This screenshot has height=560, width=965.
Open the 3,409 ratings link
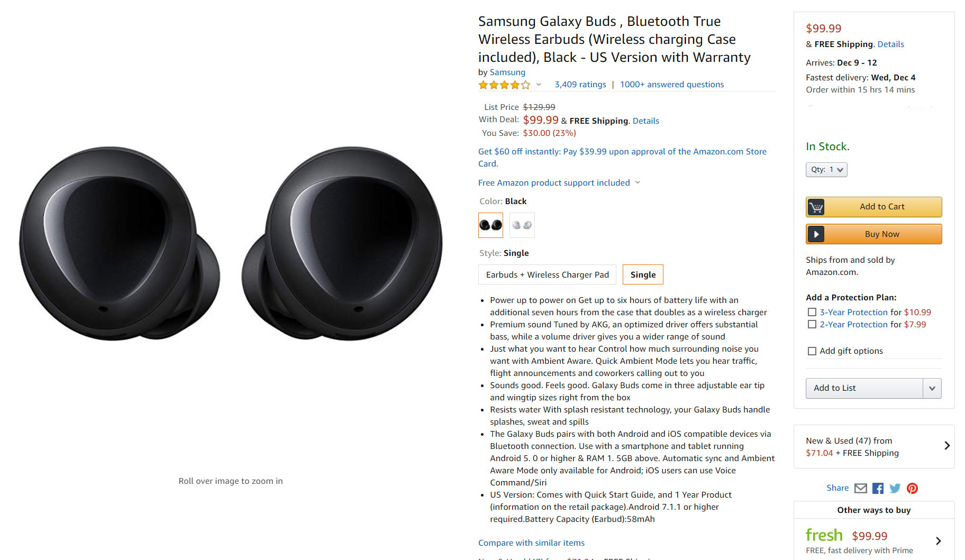point(580,85)
